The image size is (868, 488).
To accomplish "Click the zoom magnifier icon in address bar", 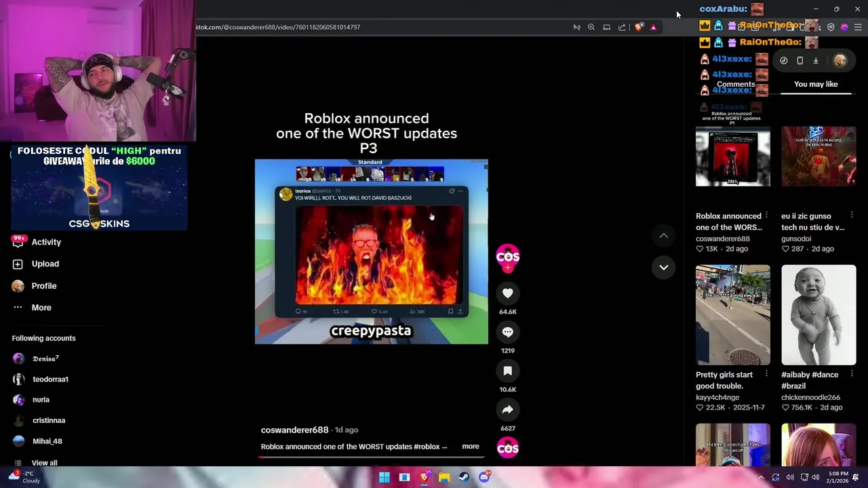I will coord(591,27).
